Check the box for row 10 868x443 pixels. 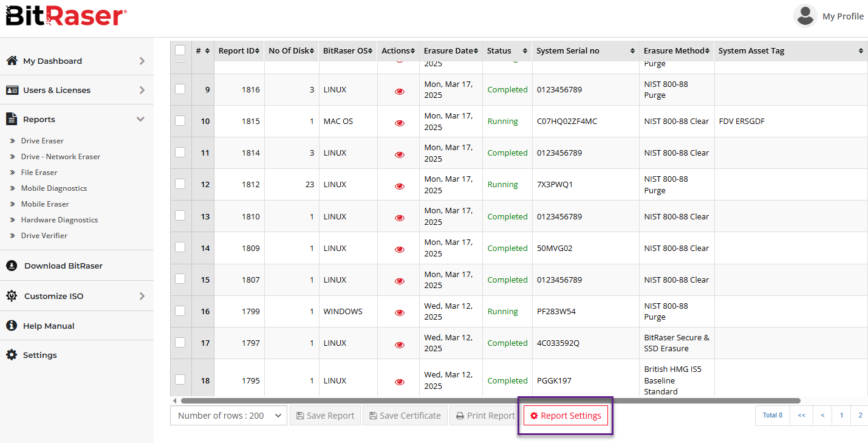pyautogui.click(x=180, y=120)
